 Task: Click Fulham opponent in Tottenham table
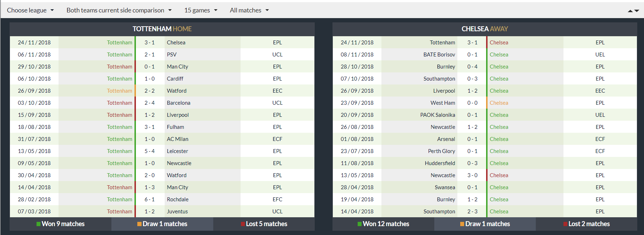[x=175, y=127]
